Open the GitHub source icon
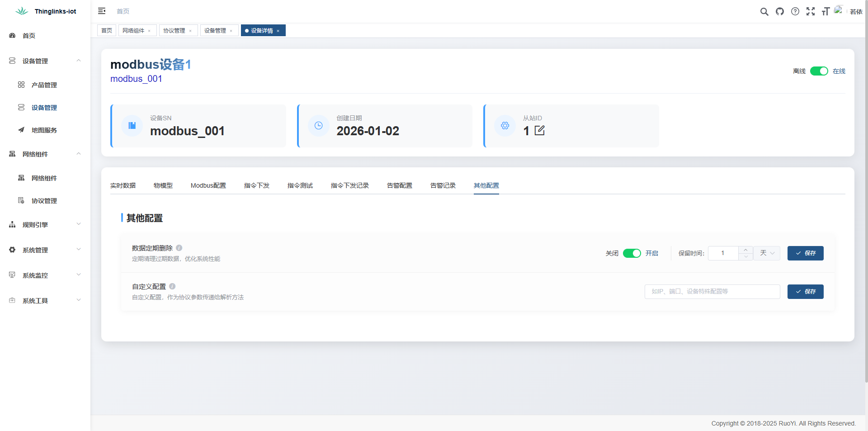Viewport: 868px width, 431px height. pos(780,12)
